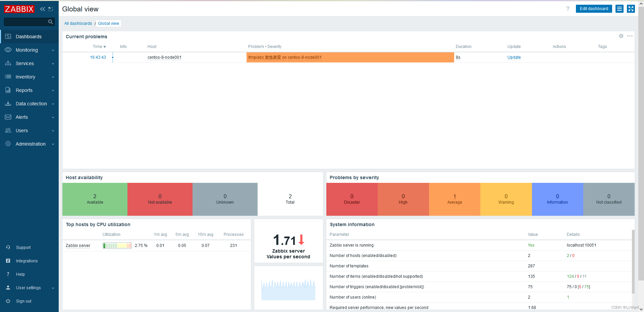This screenshot has width=644, height=312.
Task: Click the System information scrollbar
Action: [633, 262]
